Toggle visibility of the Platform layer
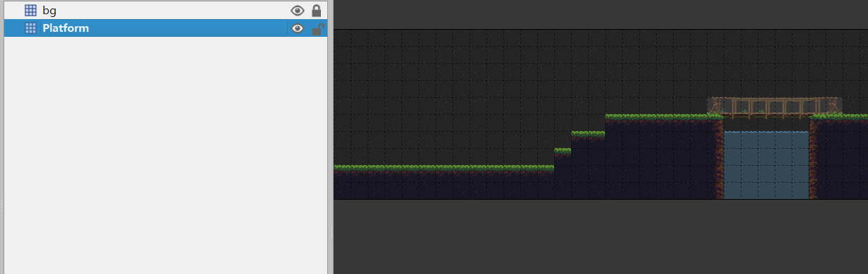This screenshot has width=868, height=274. point(298,28)
